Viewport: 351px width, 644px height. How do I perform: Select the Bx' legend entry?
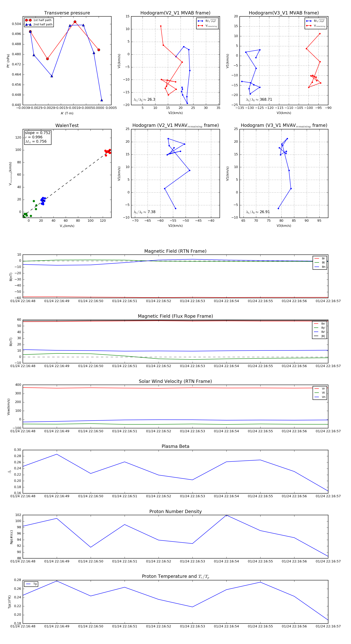[320, 324]
